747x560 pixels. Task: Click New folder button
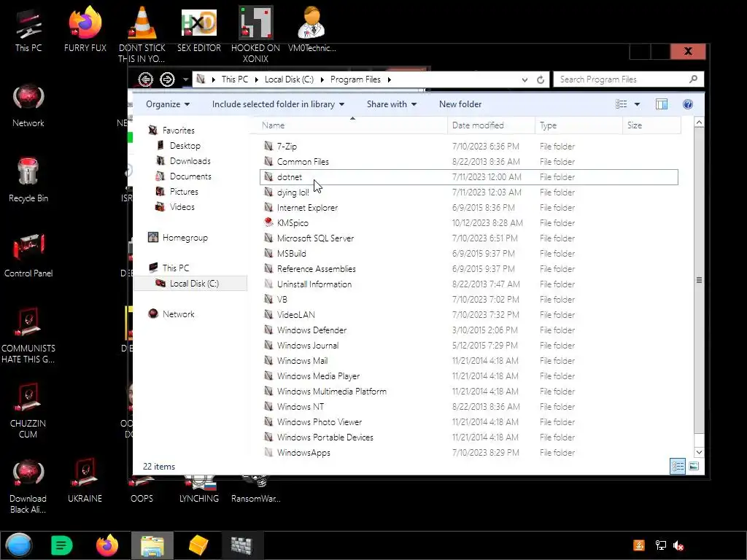point(460,104)
